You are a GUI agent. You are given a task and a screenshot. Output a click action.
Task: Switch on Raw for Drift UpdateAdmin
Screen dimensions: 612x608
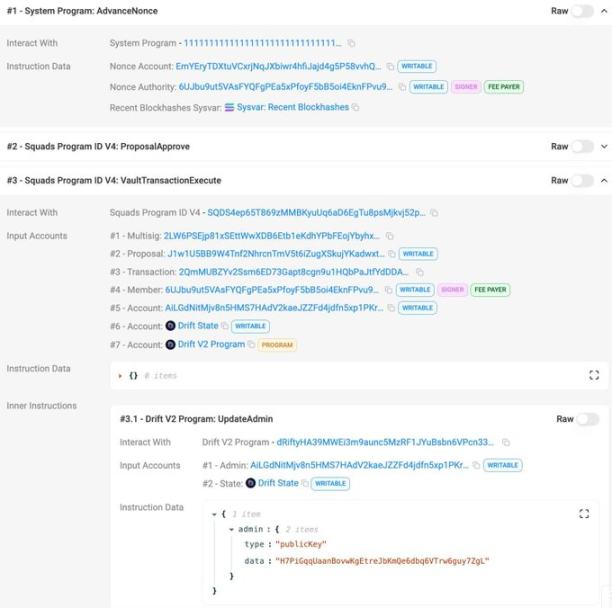coord(587,419)
